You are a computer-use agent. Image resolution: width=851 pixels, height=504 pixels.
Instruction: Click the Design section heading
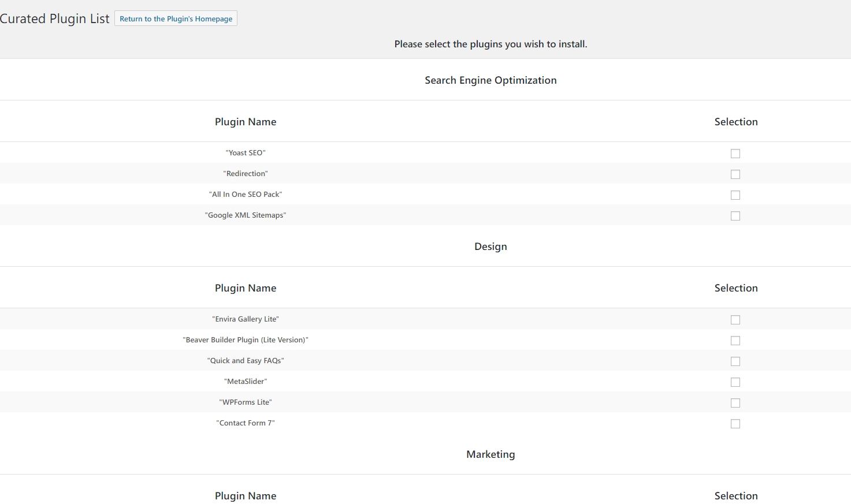point(490,247)
